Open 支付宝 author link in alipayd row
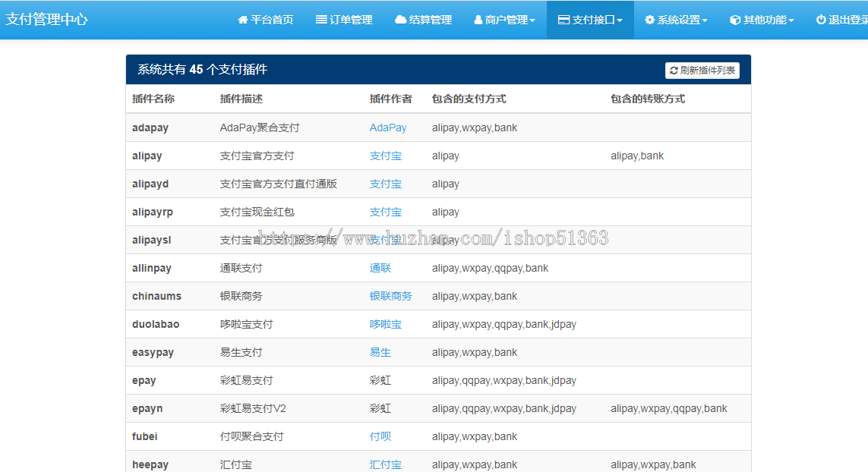Screen dimensions: 868x472 pyautogui.click(x=385, y=184)
